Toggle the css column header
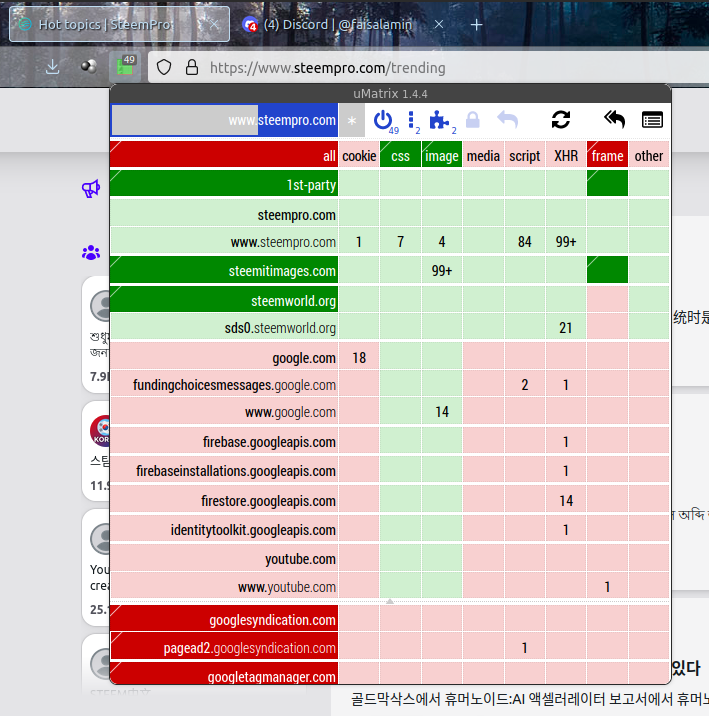 (x=400, y=154)
